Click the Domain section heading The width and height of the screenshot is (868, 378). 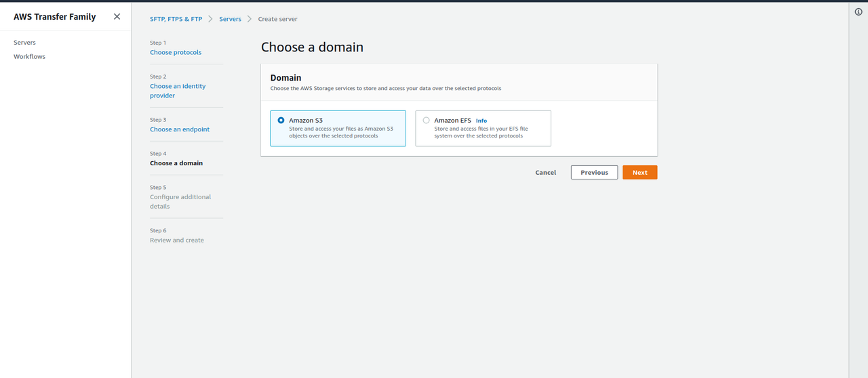[285, 78]
